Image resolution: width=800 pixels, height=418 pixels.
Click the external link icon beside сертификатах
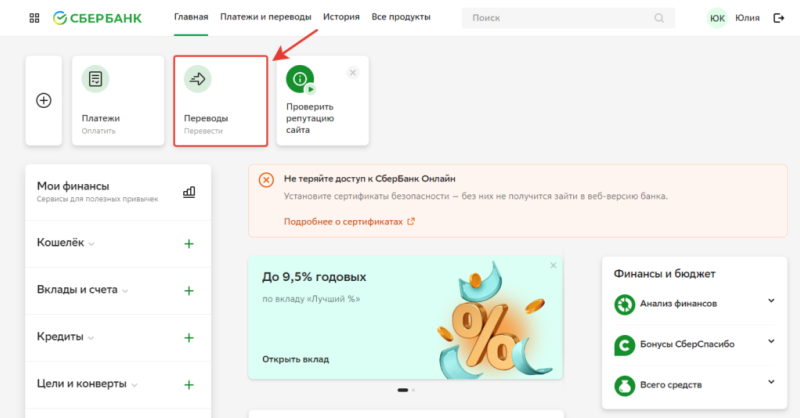click(x=411, y=222)
